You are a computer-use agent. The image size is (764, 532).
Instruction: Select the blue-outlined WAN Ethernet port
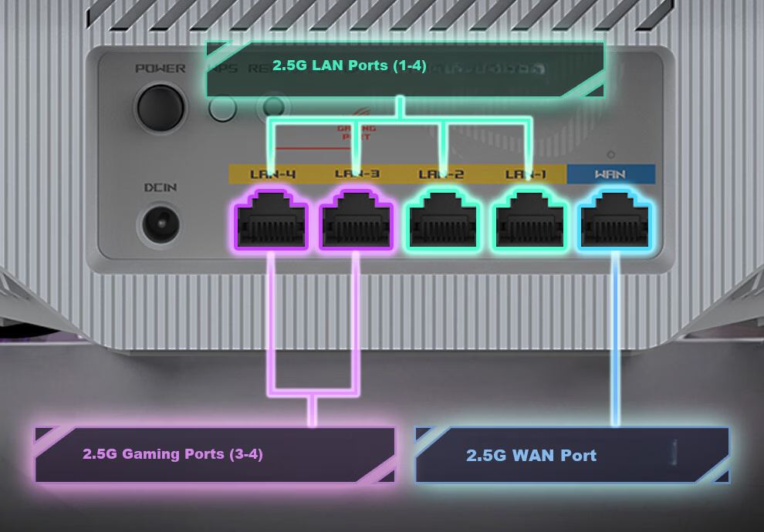pyautogui.click(x=615, y=220)
